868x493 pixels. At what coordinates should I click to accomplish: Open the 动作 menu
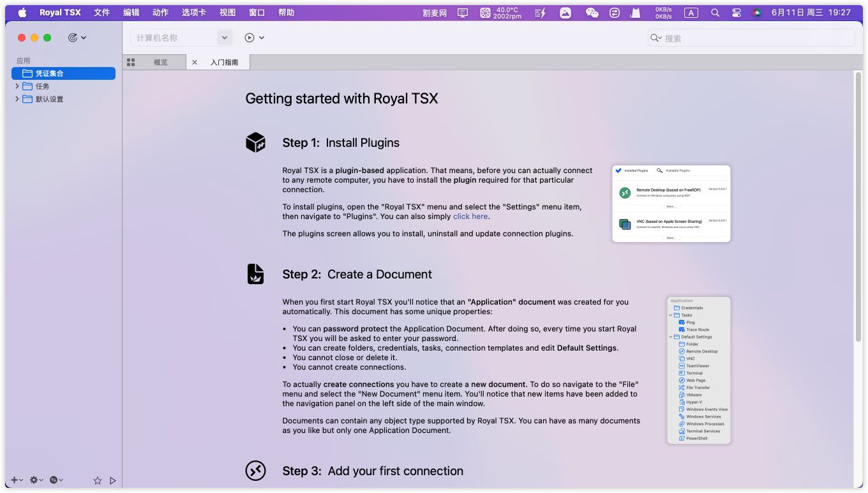tap(161, 12)
